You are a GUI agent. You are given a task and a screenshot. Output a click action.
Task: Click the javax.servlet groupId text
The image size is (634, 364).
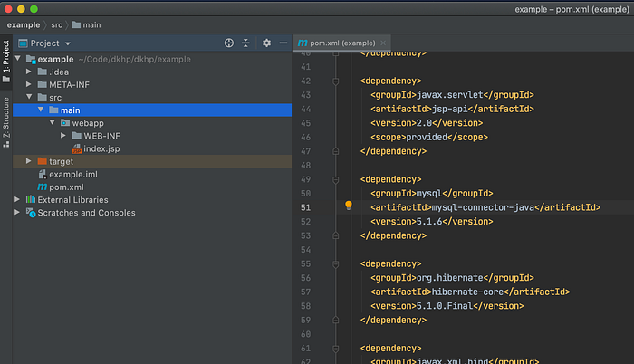[449, 95]
